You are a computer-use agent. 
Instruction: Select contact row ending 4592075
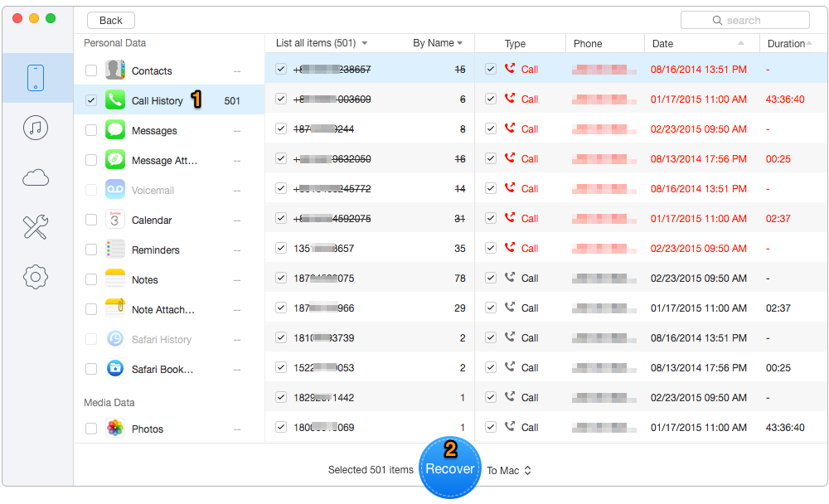370,218
